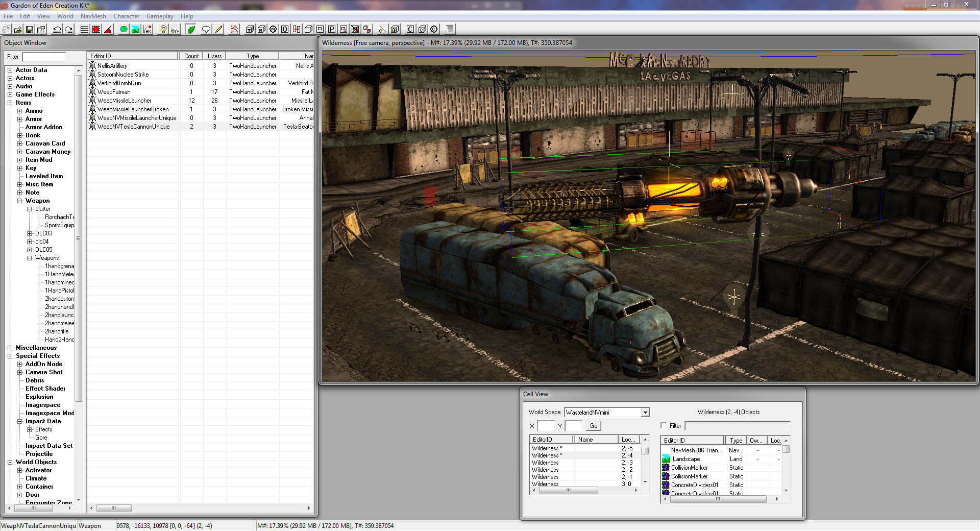Sort object list by Type column
This screenshot has height=531, width=980.
tap(253, 56)
